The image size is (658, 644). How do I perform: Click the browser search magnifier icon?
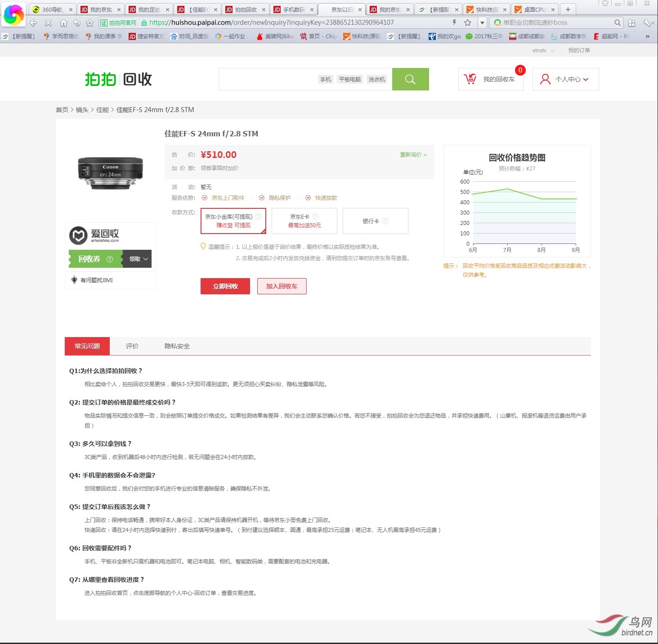pyautogui.click(x=618, y=23)
